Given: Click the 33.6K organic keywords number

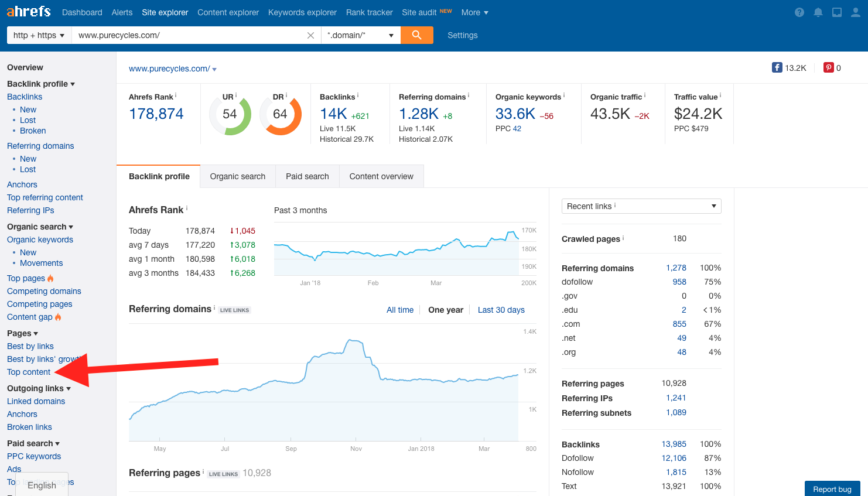Looking at the screenshot, I should coord(515,114).
